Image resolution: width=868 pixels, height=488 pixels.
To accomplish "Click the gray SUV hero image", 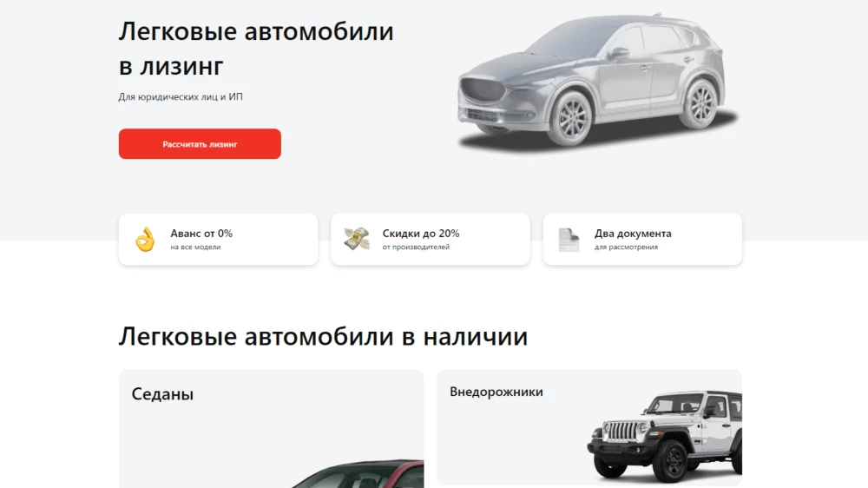I will (597, 82).
